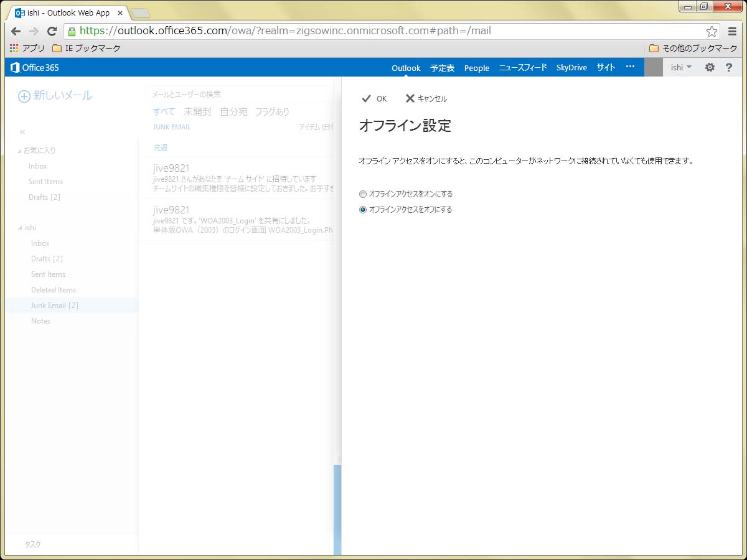Open ニュースフィード
747x560 pixels.
pos(523,68)
